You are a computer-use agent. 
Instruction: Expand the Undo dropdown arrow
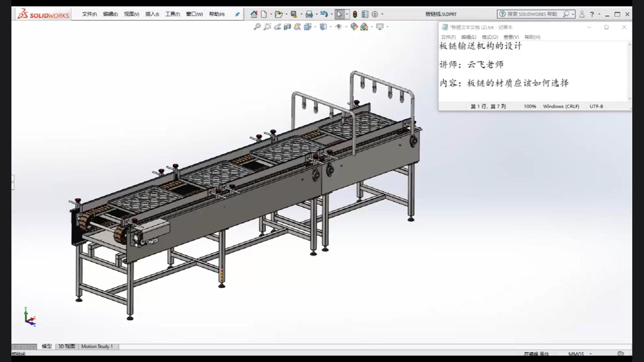click(x=331, y=14)
